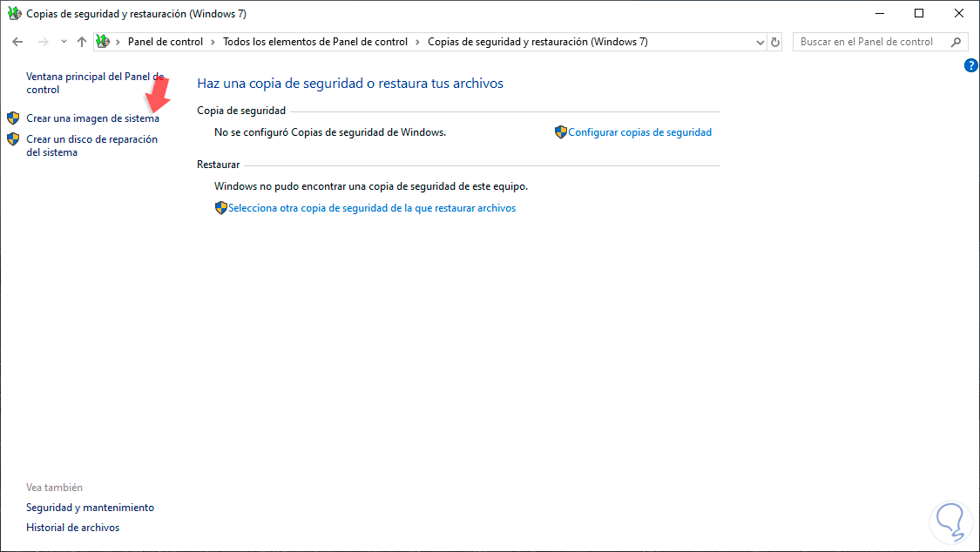Viewport: 980px width, 552px height.
Task: Click text Windows no pudo encontrar una copia
Action: tap(371, 186)
